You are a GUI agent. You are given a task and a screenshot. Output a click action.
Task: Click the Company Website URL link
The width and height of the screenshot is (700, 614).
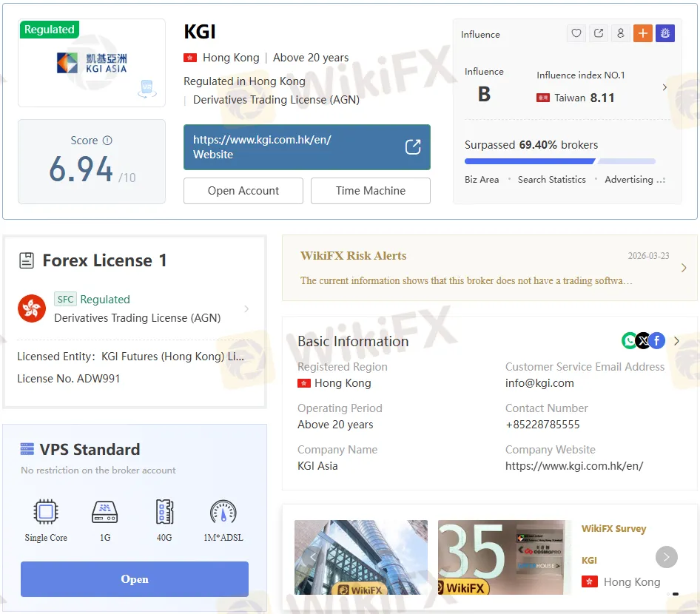tap(574, 466)
